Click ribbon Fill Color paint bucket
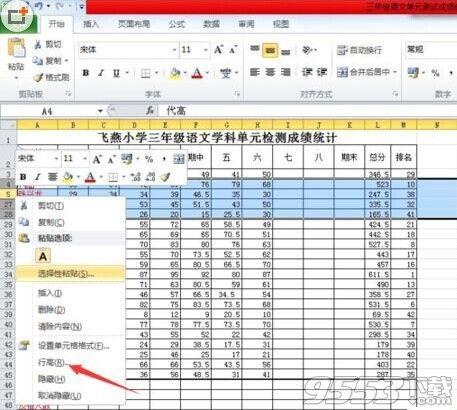This screenshot has width=457, height=410. [175, 73]
